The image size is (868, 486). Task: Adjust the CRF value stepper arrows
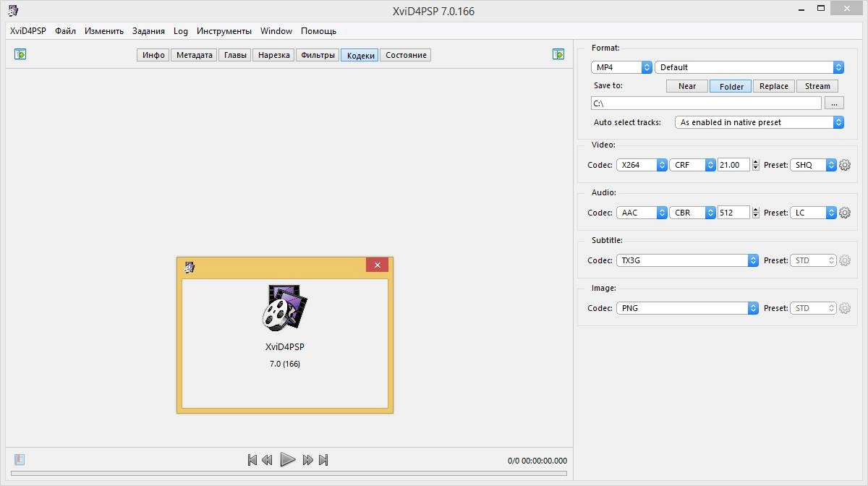coord(756,165)
